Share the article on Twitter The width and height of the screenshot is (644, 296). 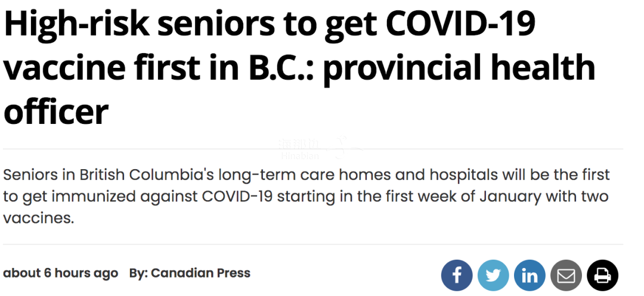coord(493,276)
